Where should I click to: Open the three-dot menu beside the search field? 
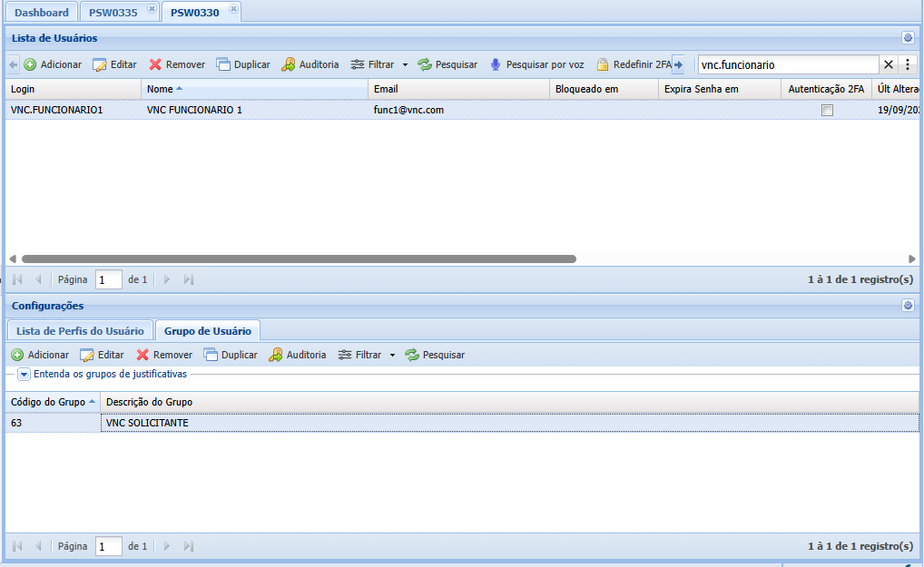pyautogui.click(x=908, y=64)
